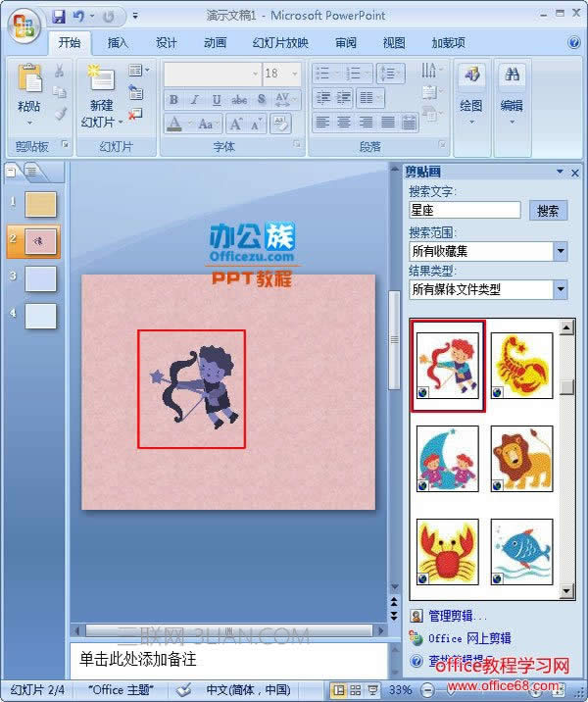Viewport: 588px width, 702px height.
Task: Toggle text shadow formatting
Action: pyautogui.click(x=262, y=99)
